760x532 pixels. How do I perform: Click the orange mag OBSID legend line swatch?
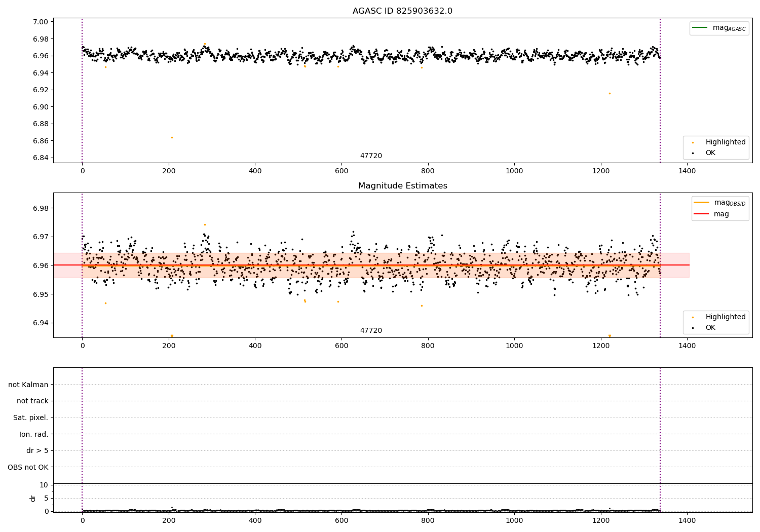point(701,203)
